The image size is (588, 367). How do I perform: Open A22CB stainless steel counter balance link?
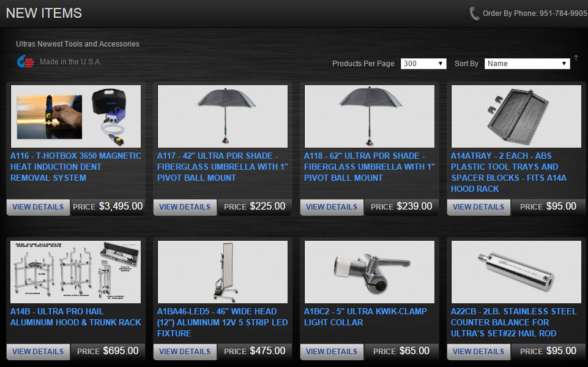(514, 322)
